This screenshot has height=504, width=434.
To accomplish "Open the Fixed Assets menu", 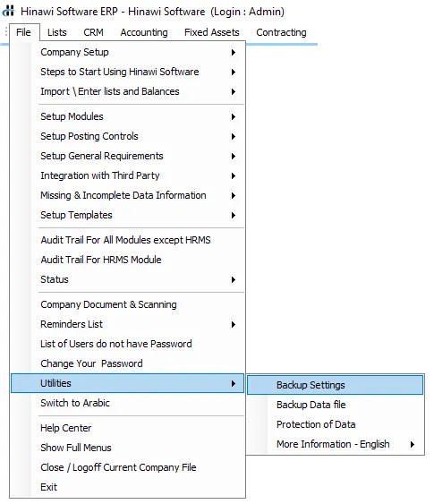I will (x=212, y=32).
